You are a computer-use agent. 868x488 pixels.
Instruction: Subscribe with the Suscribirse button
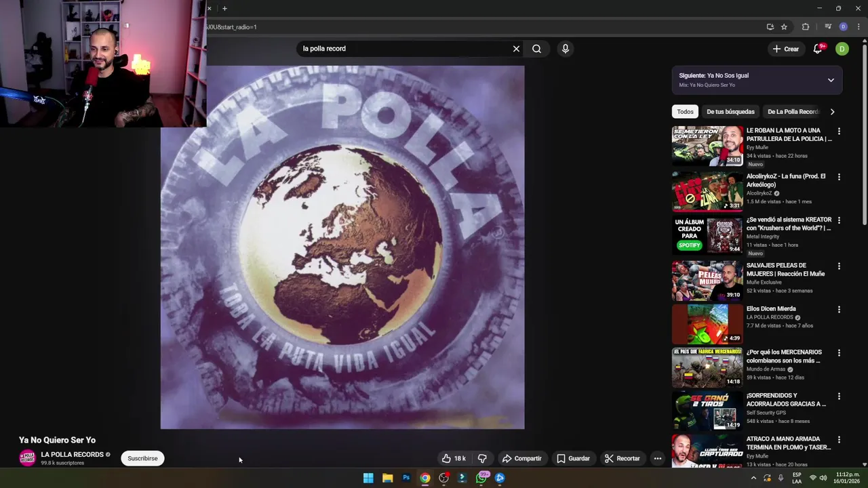click(142, 458)
